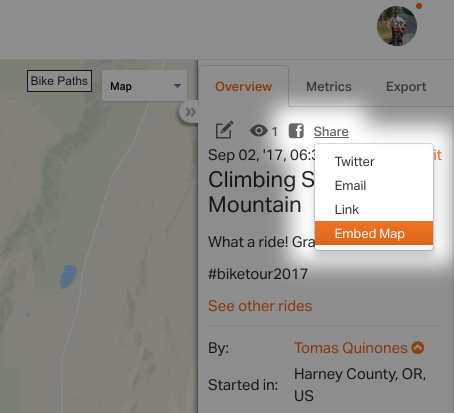
Task: Open the Export tab
Action: tap(406, 87)
